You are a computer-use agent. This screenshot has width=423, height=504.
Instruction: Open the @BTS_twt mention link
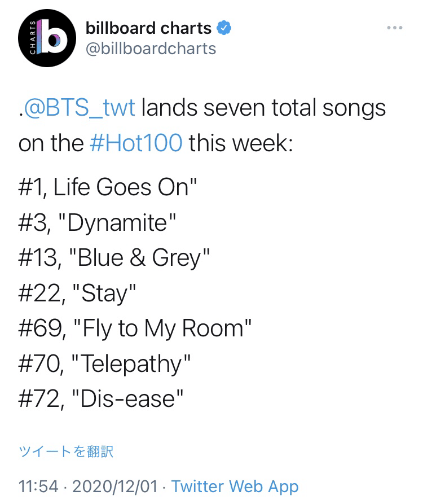pyautogui.click(x=80, y=107)
